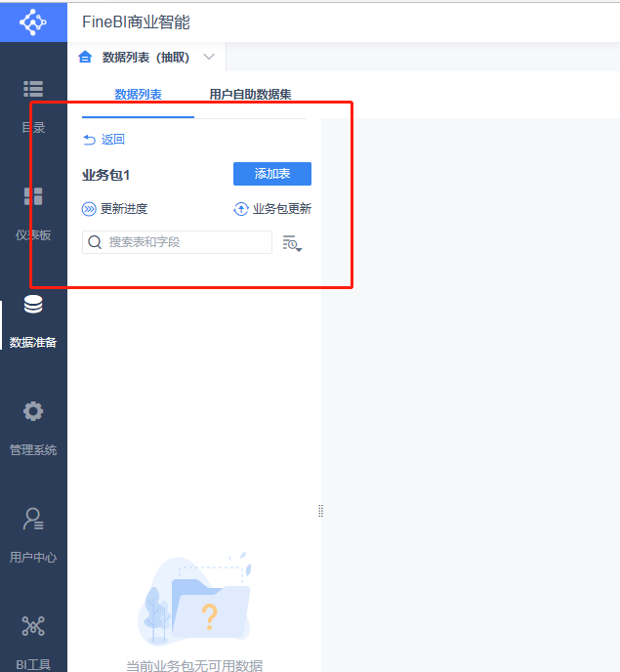Image resolution: width=620 pixels, height=672 pixels.
Task: Click the FineBI商业智能 title text
Action: click(x=136, y=21)
